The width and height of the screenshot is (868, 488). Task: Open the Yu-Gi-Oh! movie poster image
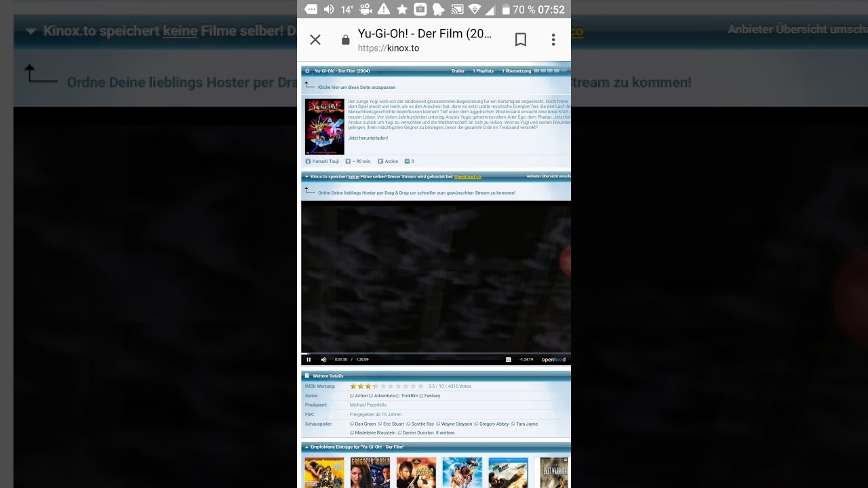pyautogui.click(x=324, y=127)
